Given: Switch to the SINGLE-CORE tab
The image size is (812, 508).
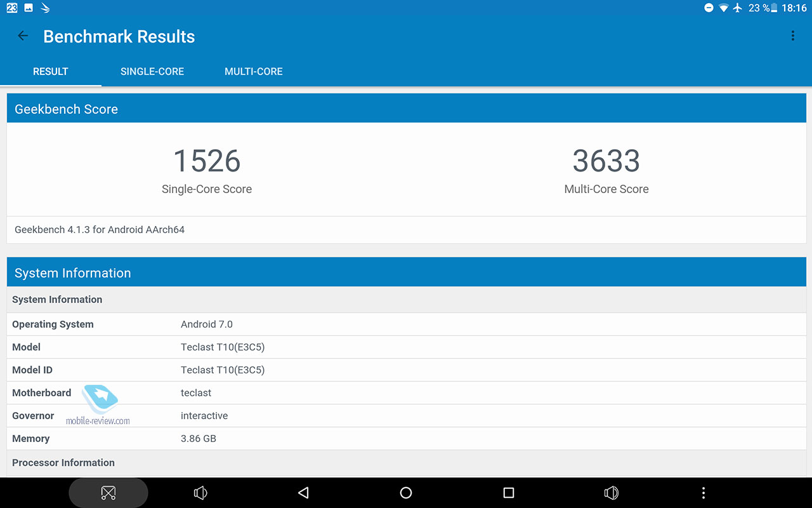Looking at the screenshot, I should [x=152, y=72].
